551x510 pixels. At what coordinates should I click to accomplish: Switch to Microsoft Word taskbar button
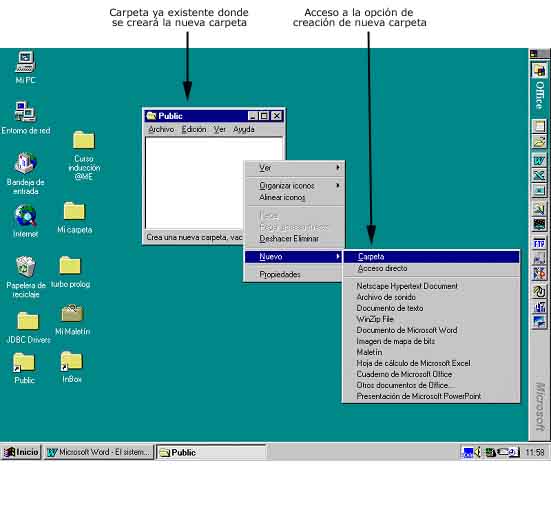99,452
